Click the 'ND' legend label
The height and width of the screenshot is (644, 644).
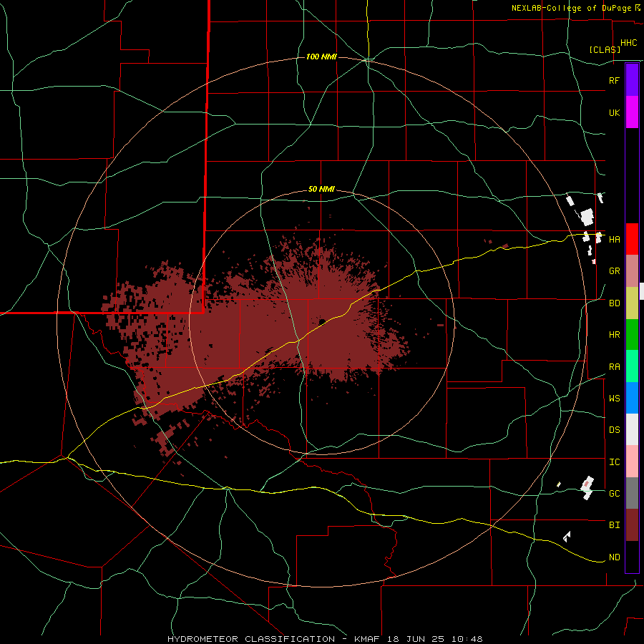click(x=614, y=557)
